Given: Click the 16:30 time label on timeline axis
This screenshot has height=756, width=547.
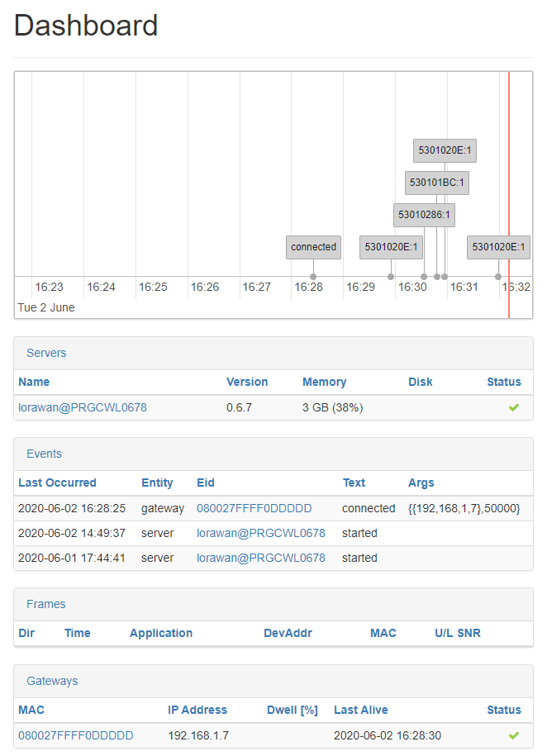Looking at the screenshot, I should click(412, 288).
